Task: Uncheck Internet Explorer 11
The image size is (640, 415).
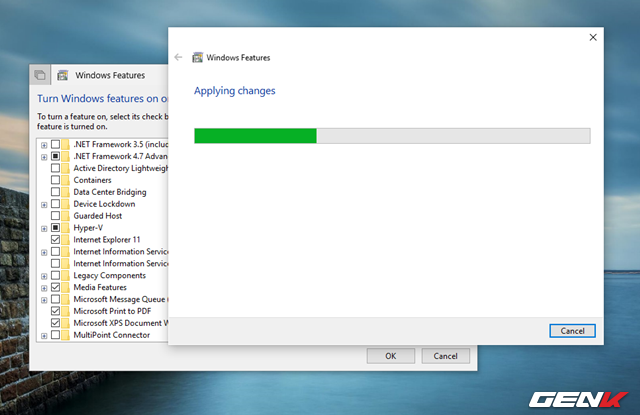Action: point(56,240)
